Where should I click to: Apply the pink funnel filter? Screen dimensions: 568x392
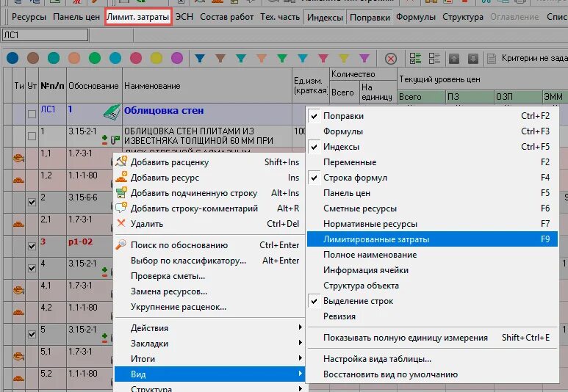(x=323, y=58)
